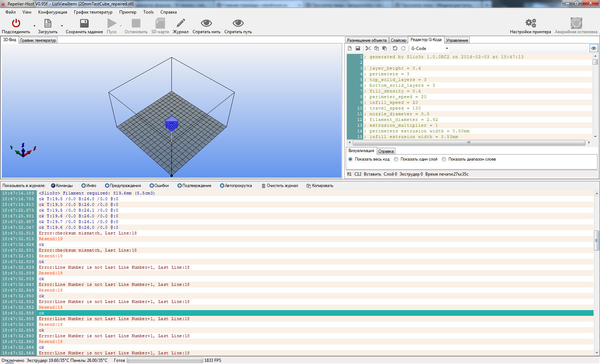Image resolution: width=600 pixels, height=364 pixels.
Task: Click the scissors cut icon in G-code editor
Action: (368, 49)
